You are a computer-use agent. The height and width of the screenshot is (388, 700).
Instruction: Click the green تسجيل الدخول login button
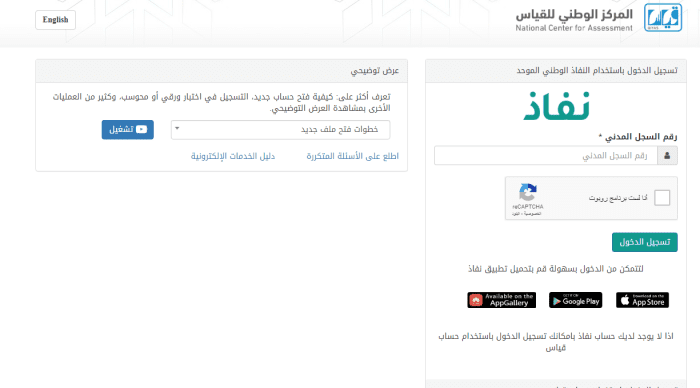point(645,242)
